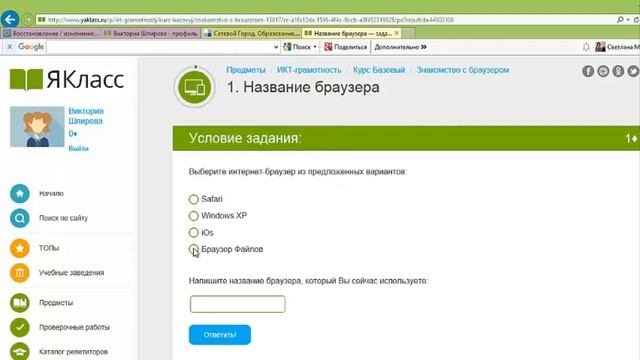The width and height of the screenshot is (640, 360).
Task: Open address bar search options dropdown arrow
Action: pyautogui.click(x=628, y=20)
